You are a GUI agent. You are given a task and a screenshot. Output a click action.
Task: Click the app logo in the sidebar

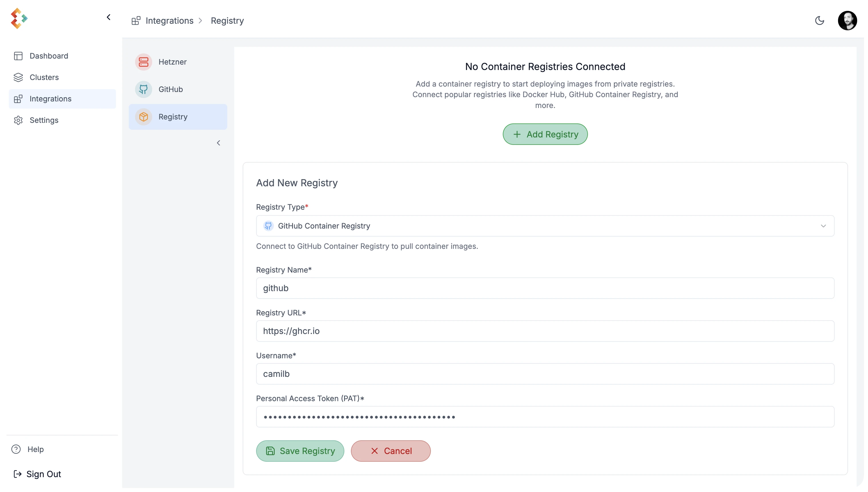[x=19, y=19]
